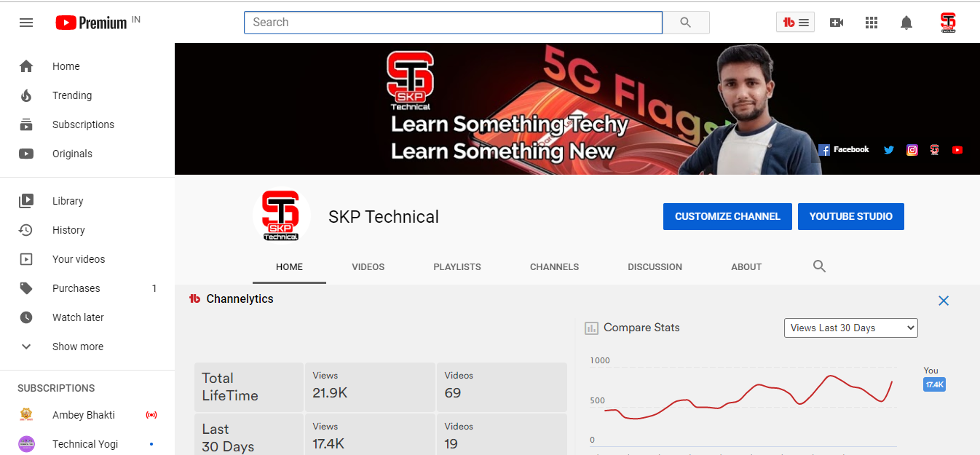Click the Facebook banner link

point(844,150)
